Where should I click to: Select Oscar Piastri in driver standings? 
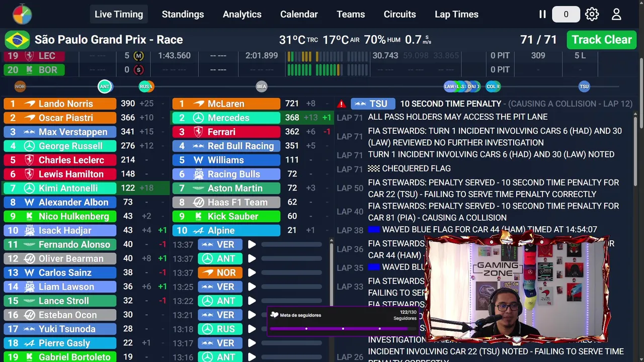click(60, 118)
